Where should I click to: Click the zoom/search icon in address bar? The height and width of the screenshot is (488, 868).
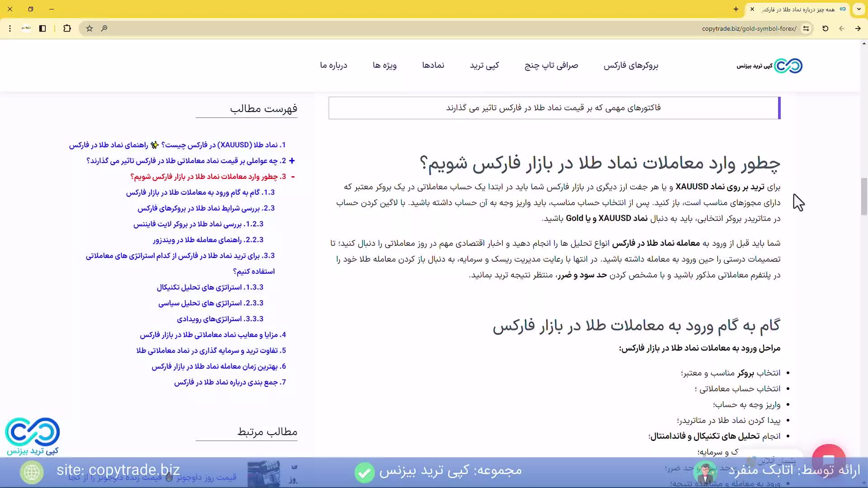pos(105,28)
